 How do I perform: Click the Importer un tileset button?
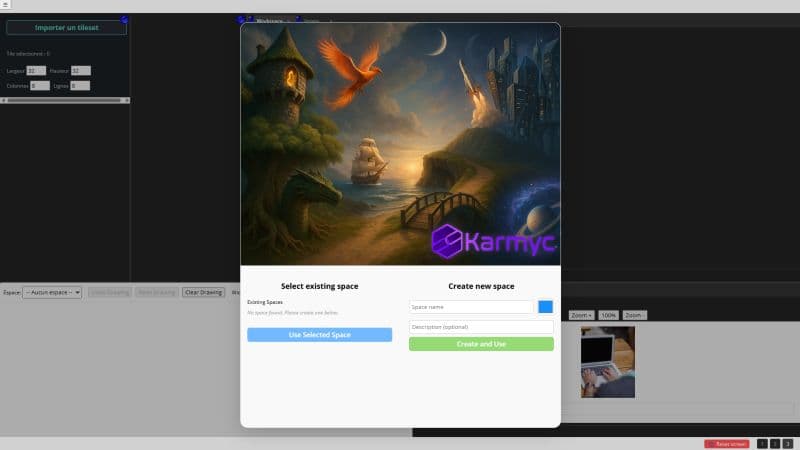(x=67, y=27)
